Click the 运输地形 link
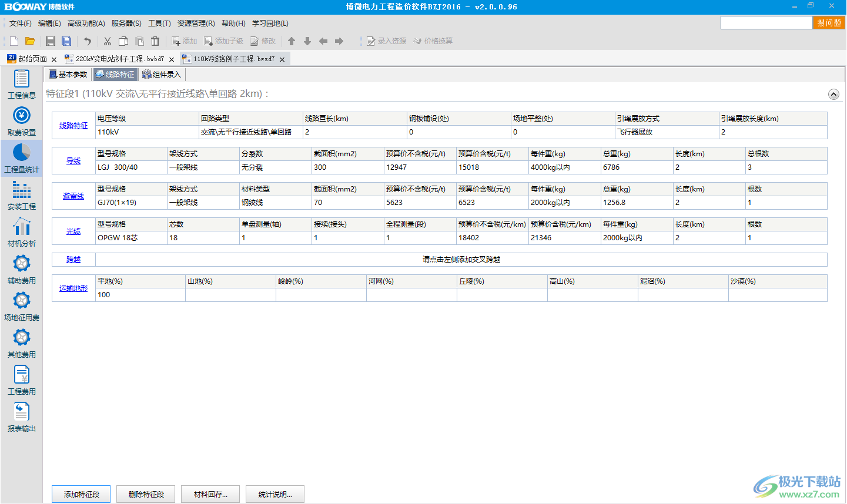The width and height of the screenshot is (847, 504). pos(73,288)
